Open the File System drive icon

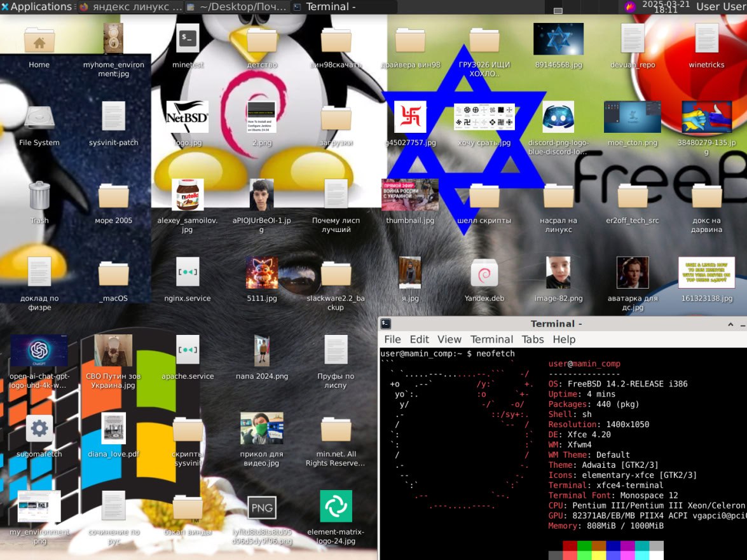[x=39, y=117]
